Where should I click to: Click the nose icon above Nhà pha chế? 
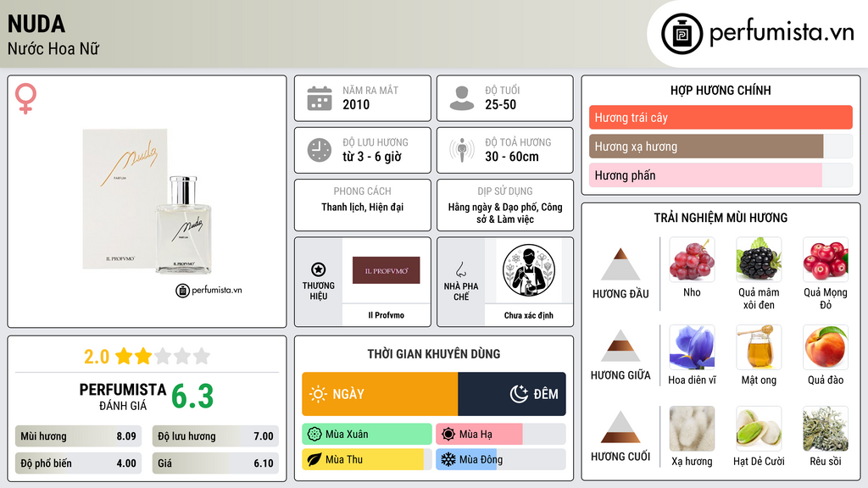[x=460, y=269]
